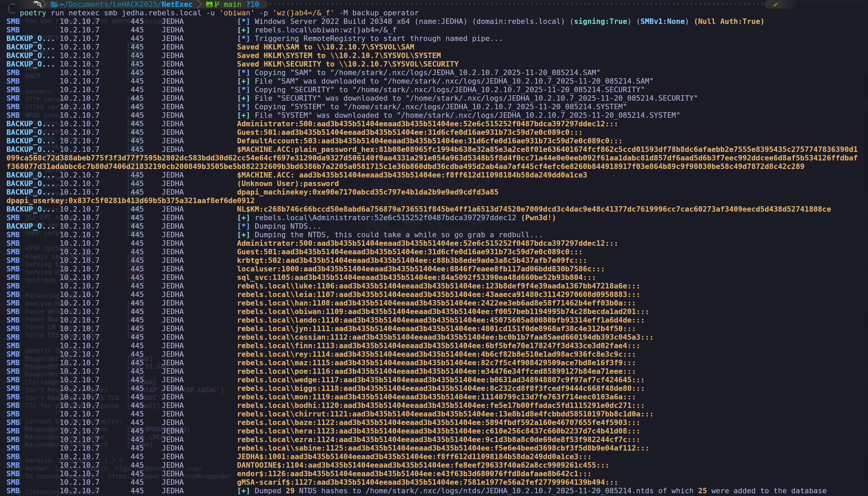The image size is (868, 496).
Task: Click the folder icon before ~/Documents path
Action: (x=54, y=4)
